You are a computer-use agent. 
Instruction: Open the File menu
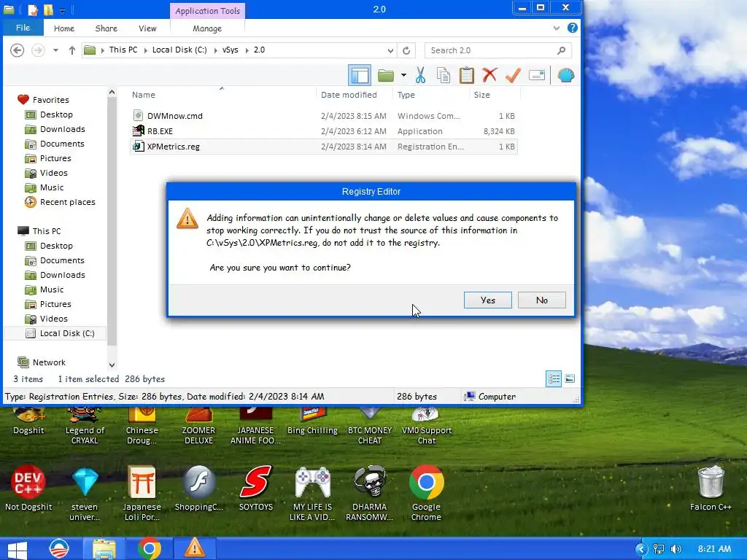pos(23,28)
